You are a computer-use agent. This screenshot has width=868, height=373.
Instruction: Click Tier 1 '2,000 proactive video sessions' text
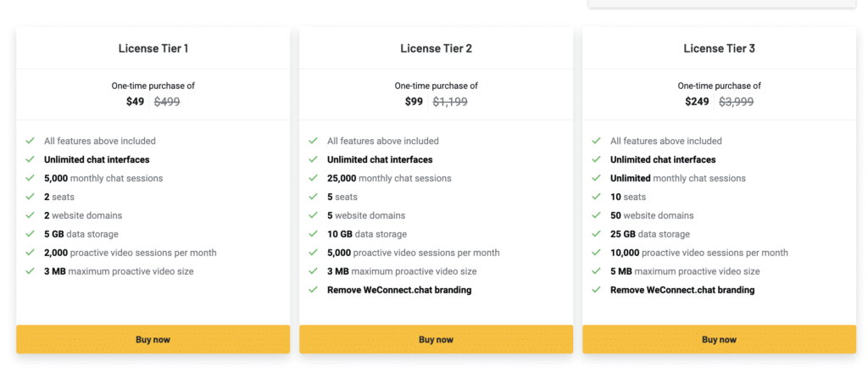[130, 253]
